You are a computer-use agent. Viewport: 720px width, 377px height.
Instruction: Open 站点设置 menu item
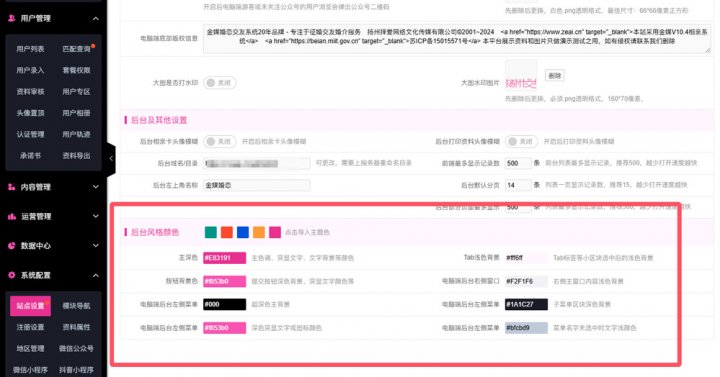(30, 306)
